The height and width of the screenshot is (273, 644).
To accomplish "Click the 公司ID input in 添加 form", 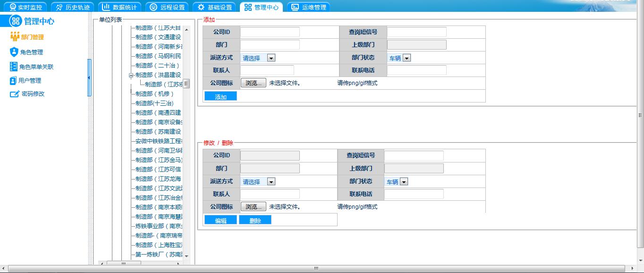I will coord(270,32).
